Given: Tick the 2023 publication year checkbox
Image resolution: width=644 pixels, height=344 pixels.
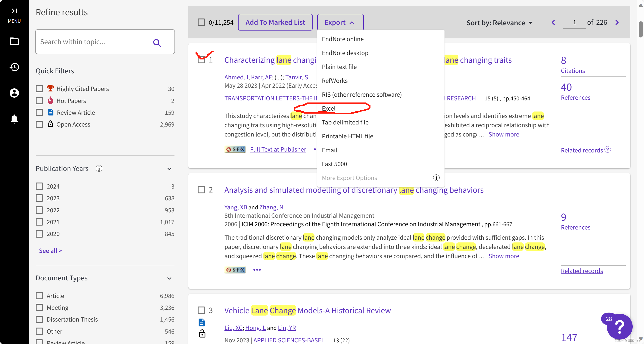Looking at the screenshot, I should (39, 198).
